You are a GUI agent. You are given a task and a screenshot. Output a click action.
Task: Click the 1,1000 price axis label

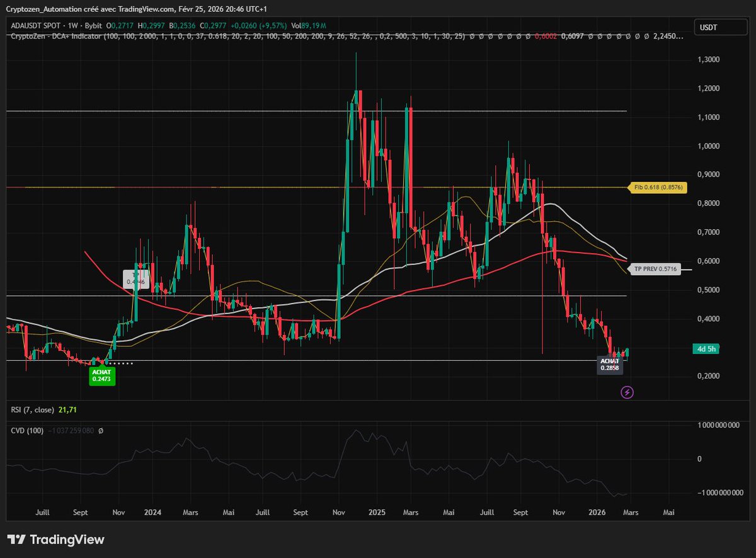pos(708,118)
